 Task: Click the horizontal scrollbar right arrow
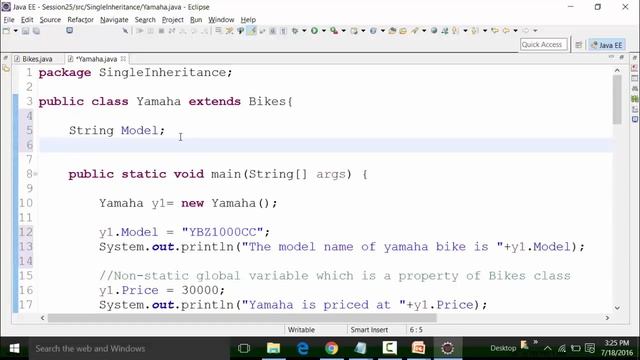click(607, 318)
